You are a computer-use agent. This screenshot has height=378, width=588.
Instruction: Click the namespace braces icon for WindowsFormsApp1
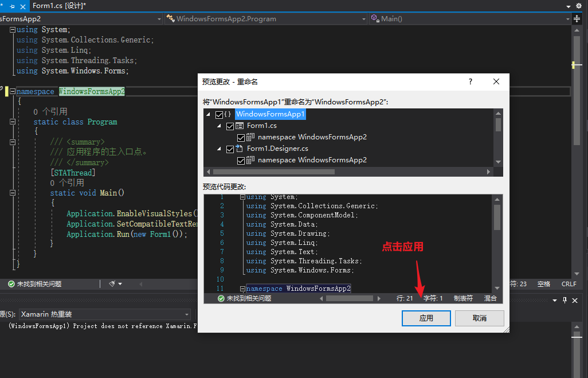click(228, 114)
